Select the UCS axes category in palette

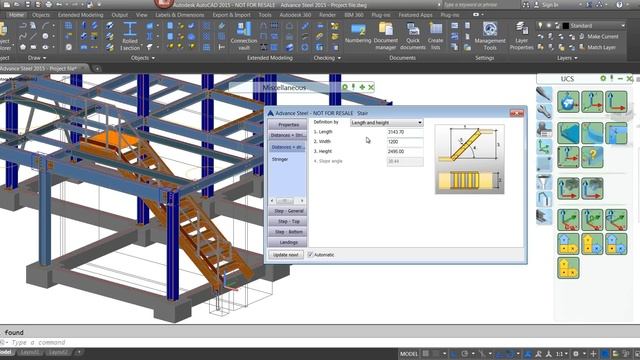544,147
